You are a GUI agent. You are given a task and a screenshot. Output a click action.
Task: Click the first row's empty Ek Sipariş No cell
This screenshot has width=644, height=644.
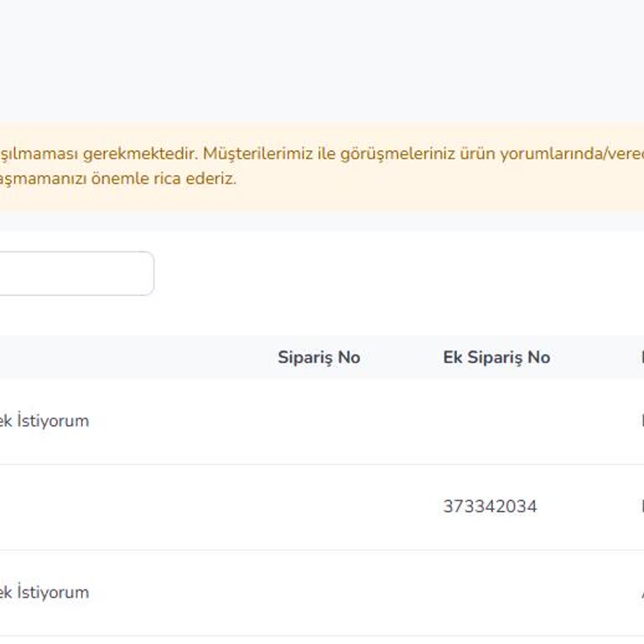pyautogui.click(x=496, y=421)
